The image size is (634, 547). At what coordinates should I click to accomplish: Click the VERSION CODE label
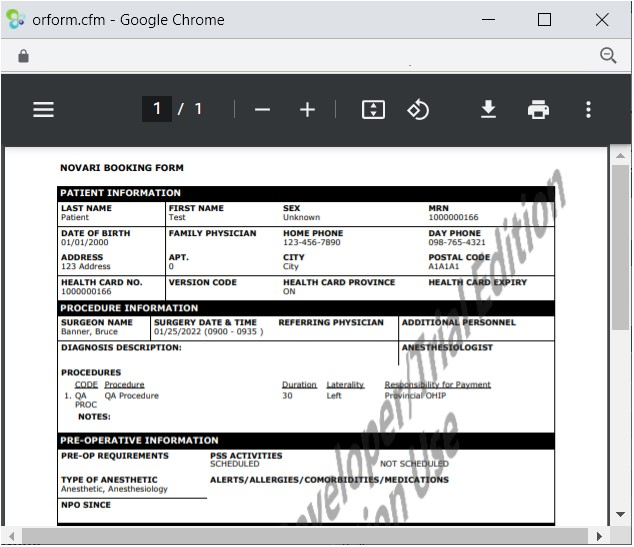coord(203,283)
